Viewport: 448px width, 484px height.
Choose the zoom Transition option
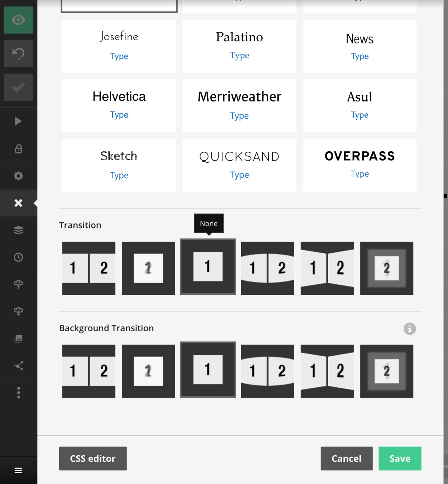coord(387,268)
